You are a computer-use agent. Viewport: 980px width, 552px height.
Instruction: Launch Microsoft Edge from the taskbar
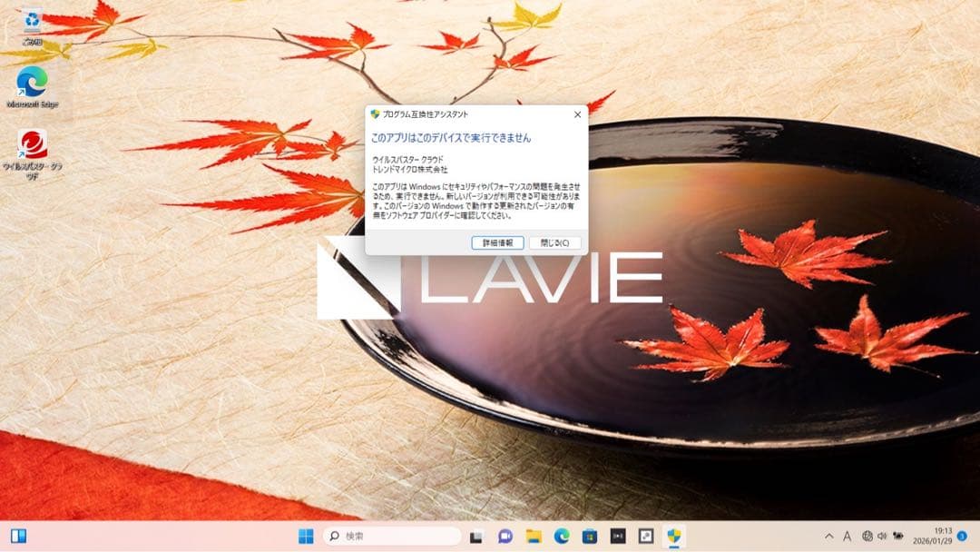tap(563, 536)
